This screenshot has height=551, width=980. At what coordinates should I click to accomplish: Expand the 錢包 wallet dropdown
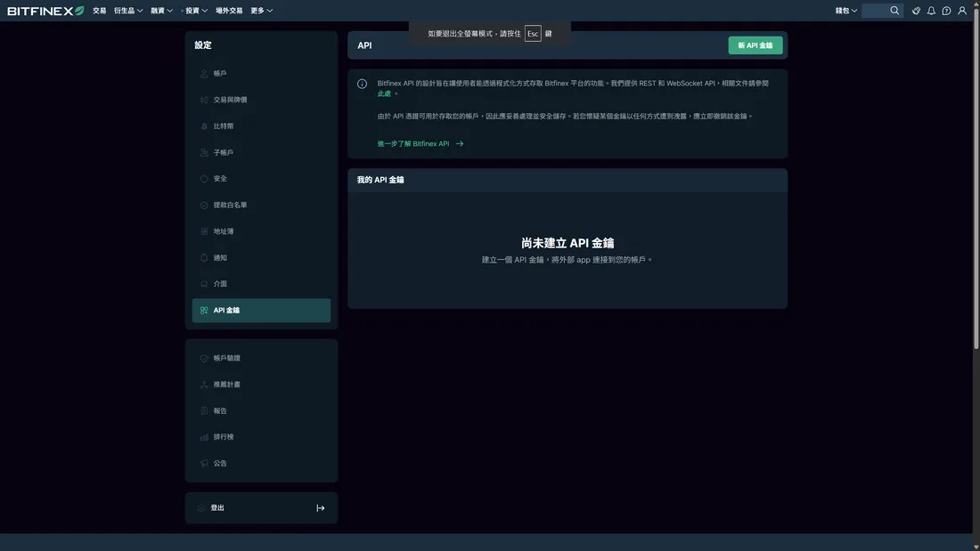pyautogui.click(x=845, y=11)
